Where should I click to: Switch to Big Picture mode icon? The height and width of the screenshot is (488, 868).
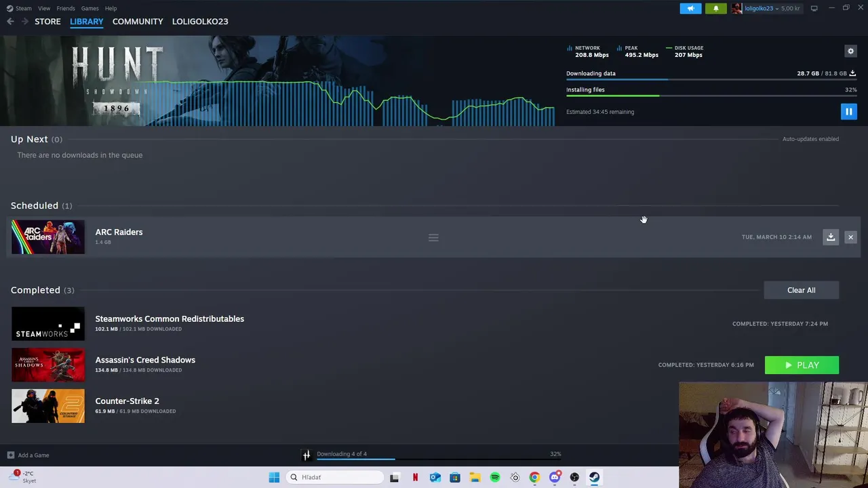(x=814, y=8)
